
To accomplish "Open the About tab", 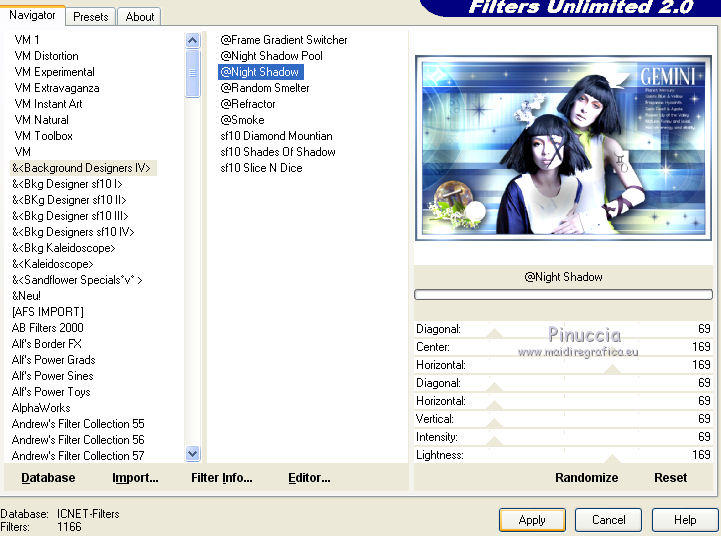I will pyautogui.click(x=140, y=17).
